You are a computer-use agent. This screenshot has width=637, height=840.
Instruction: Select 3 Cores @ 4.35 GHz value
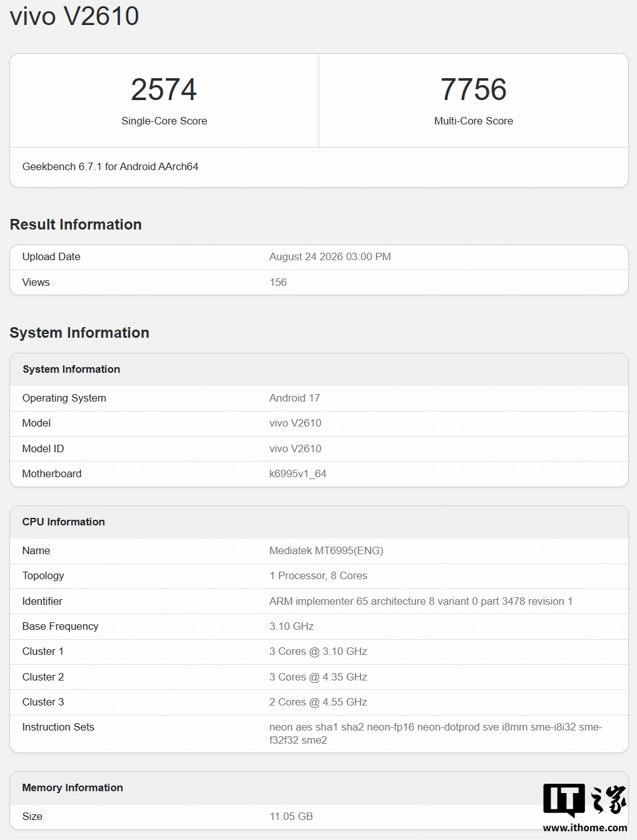[318, 677]
